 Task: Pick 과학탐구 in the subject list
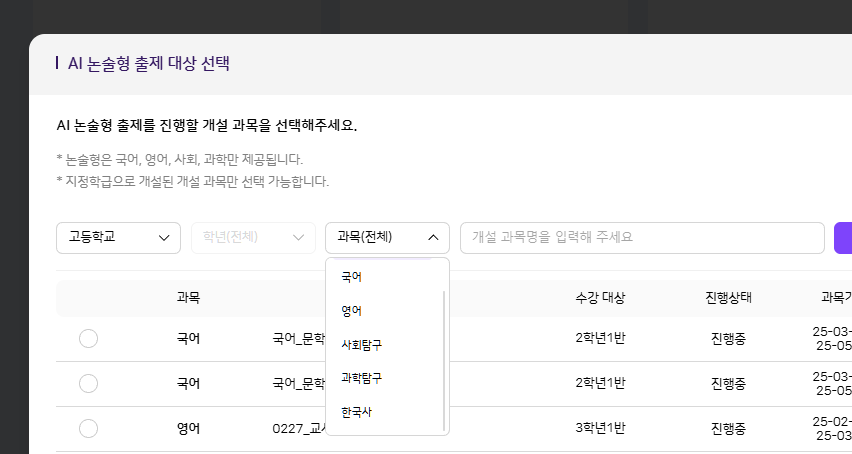(361, 378)
